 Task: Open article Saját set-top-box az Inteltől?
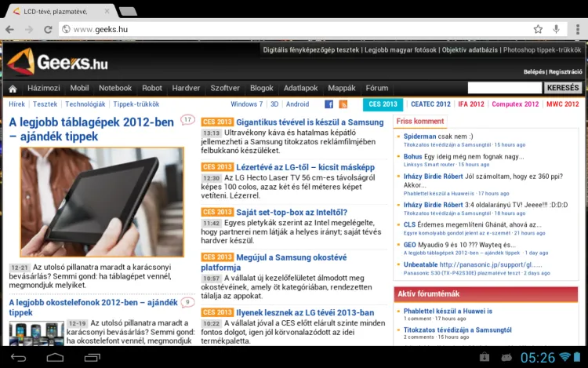(292, 213)
